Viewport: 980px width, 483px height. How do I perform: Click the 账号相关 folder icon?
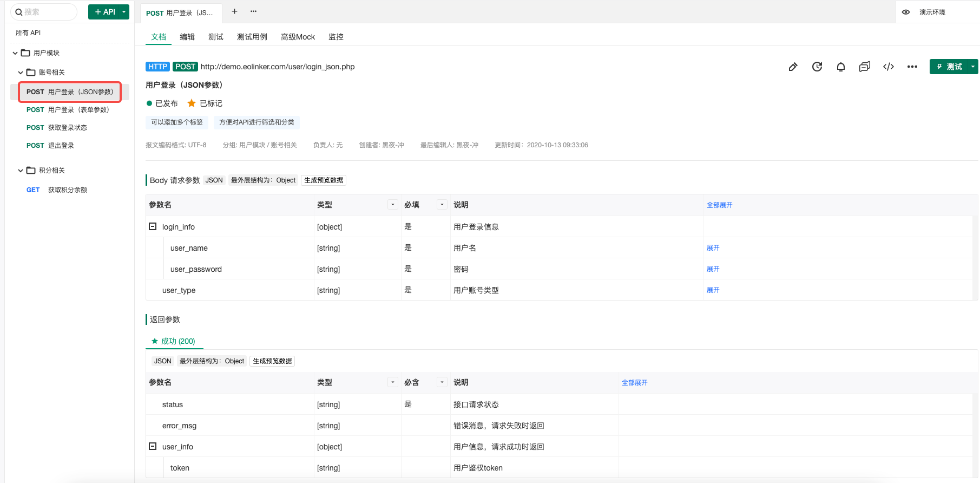click(x=31, y=72)
